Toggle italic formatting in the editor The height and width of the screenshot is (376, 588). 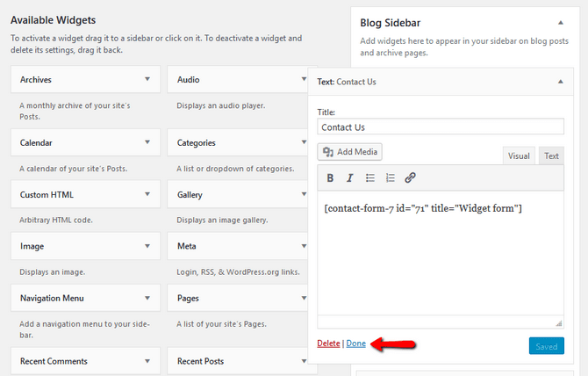pos(350,177)
